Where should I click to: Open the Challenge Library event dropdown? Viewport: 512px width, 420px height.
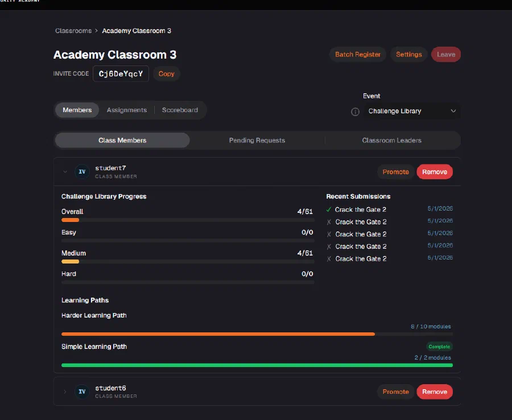point(412,111)
